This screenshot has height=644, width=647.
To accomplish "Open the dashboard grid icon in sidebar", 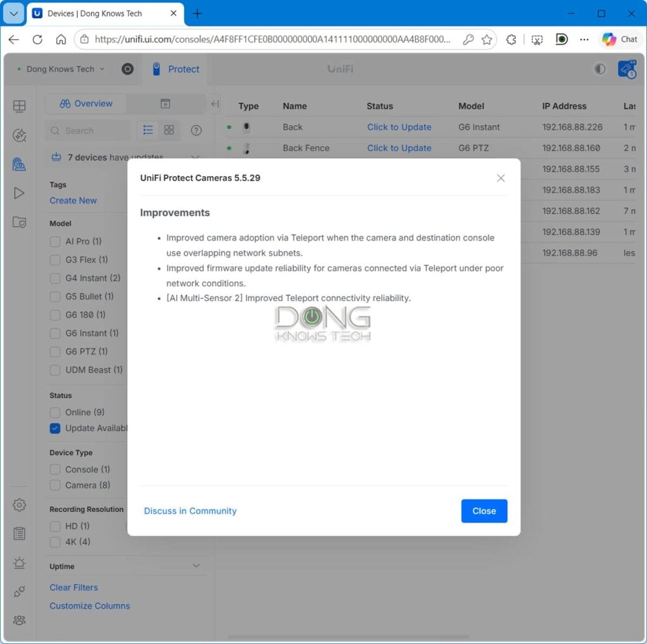I will point(20,106).
